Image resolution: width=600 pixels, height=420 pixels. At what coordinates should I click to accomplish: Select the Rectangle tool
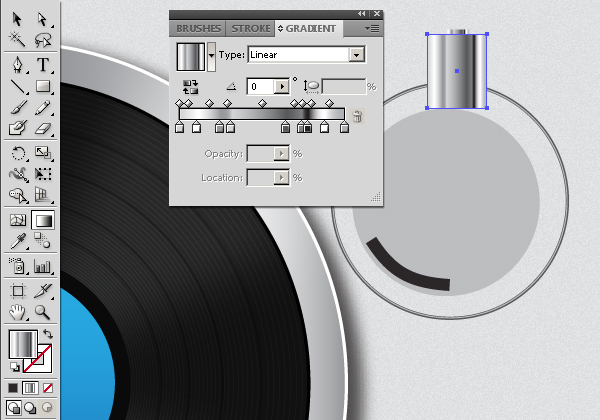(43, 86)
